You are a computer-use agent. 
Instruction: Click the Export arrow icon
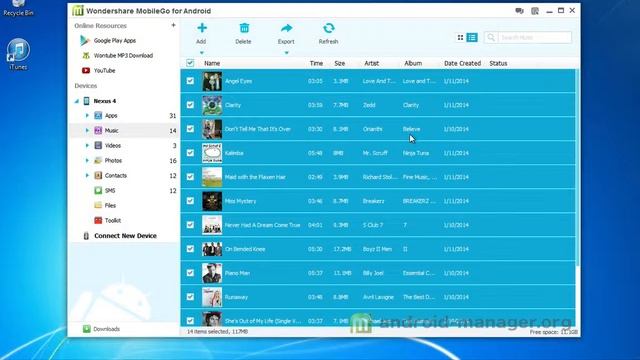click(x=287, y=28)
